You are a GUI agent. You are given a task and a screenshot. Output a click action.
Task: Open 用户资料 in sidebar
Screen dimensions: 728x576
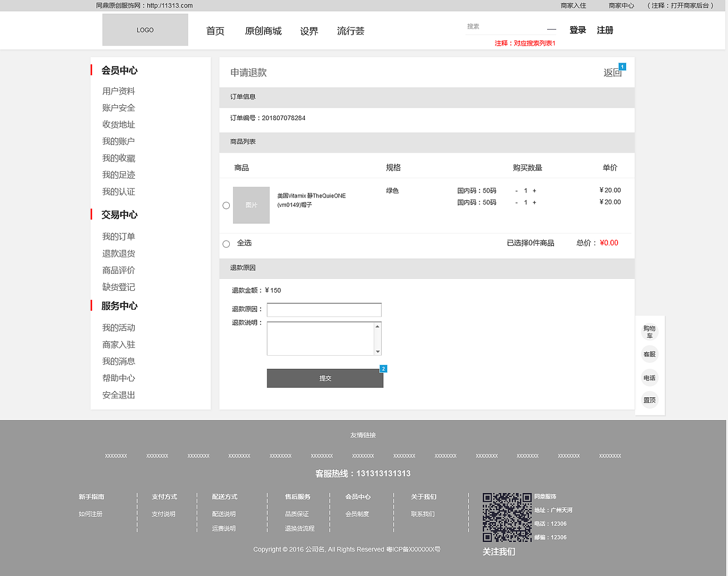[x=119, y=91]
